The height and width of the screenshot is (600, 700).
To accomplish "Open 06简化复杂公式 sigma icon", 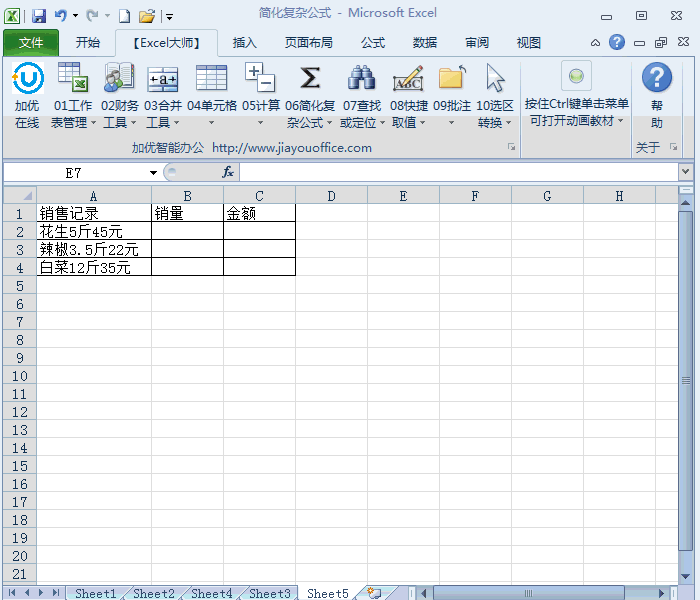I will (x=310, y=78).
